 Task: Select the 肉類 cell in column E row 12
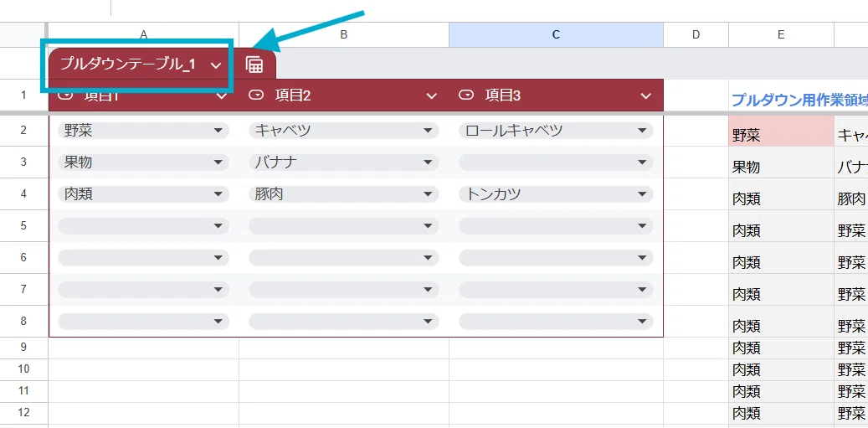781,413
